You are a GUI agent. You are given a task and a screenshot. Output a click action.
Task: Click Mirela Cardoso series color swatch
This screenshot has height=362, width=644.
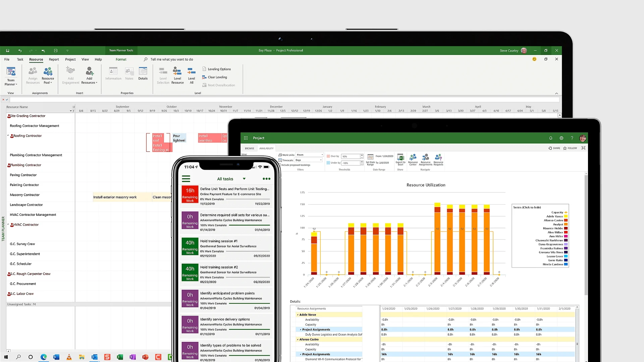[566, 264]
